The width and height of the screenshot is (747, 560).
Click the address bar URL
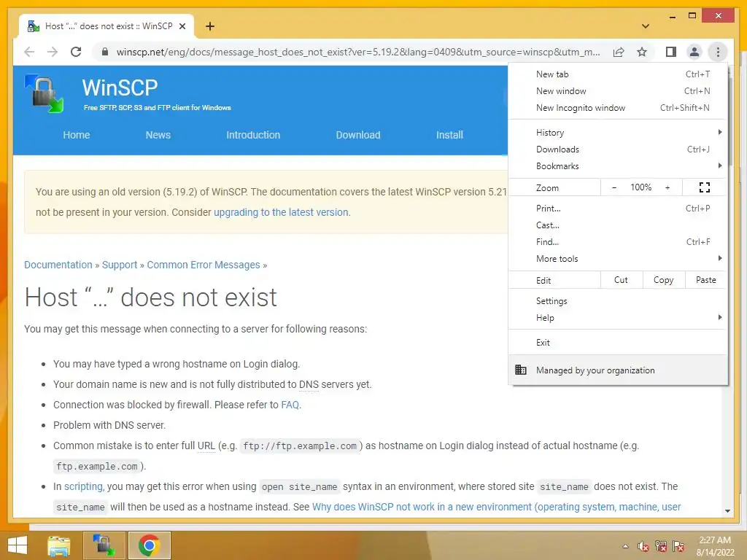point(358,52)
